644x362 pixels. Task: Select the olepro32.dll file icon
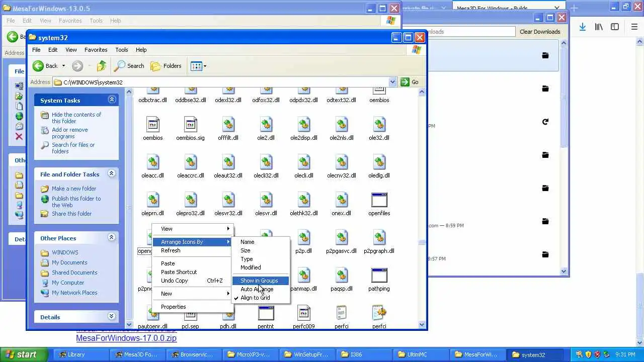[x=190, y=200]
